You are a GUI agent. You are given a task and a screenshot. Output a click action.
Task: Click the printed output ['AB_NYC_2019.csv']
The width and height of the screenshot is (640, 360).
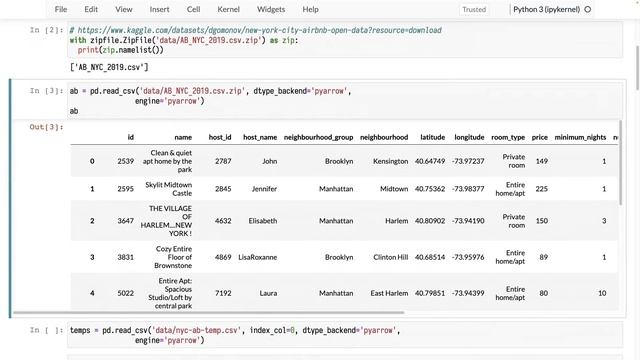point(109,67)
